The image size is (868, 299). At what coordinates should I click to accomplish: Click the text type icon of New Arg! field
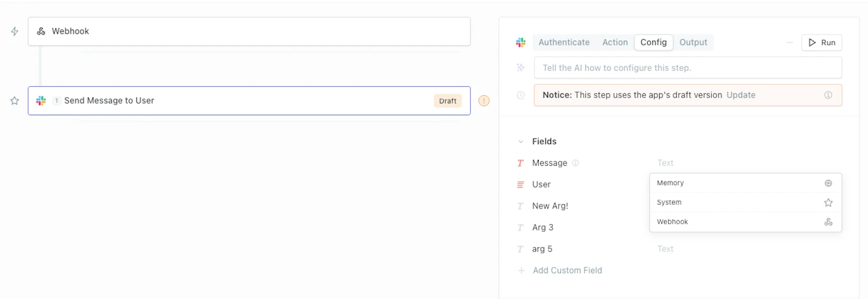pyautogui.click(x=520, y=206)
